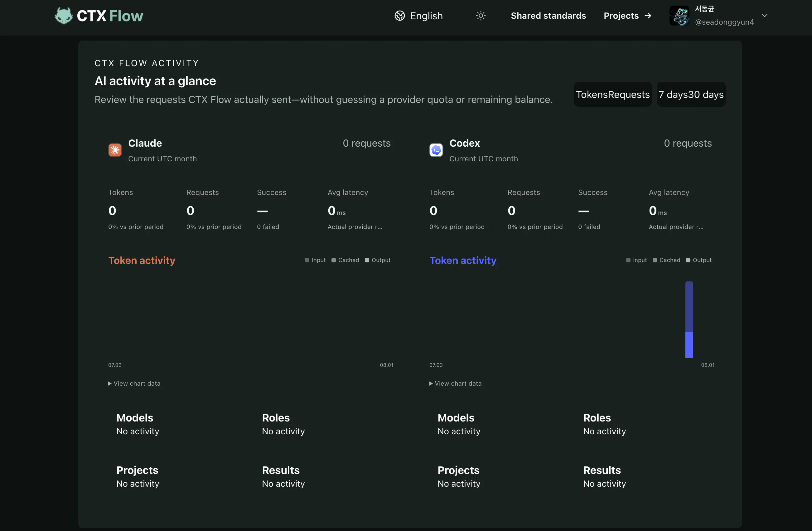Image resolution: width=812 pixels, height=531 pixels.
Task: Click Codex's Token activity heading
Action: click(x=463, y=261)
